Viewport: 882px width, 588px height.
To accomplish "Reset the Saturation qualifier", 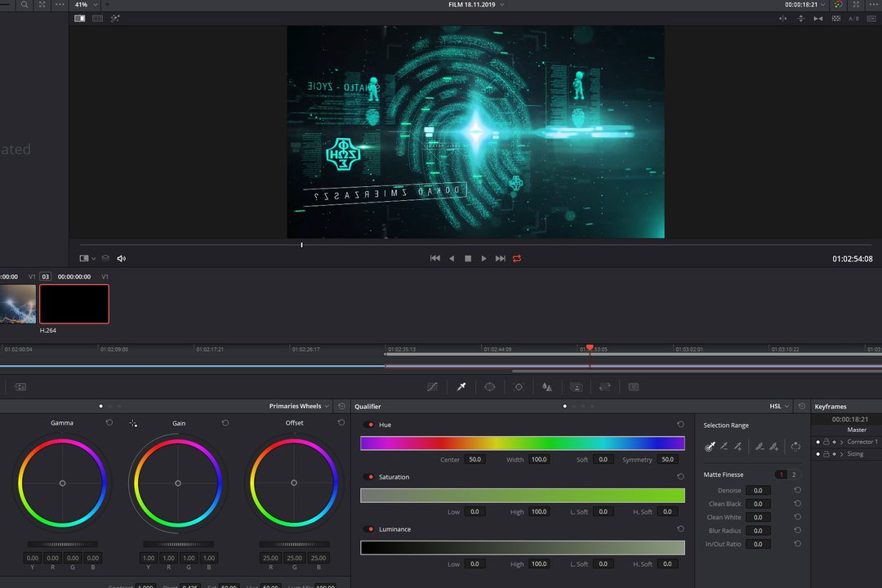I will (680, 477).
